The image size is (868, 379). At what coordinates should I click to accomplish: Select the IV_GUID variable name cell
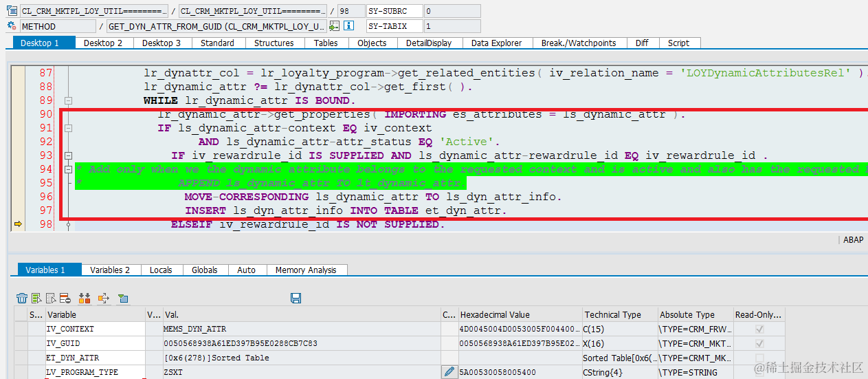click(96, 343)
